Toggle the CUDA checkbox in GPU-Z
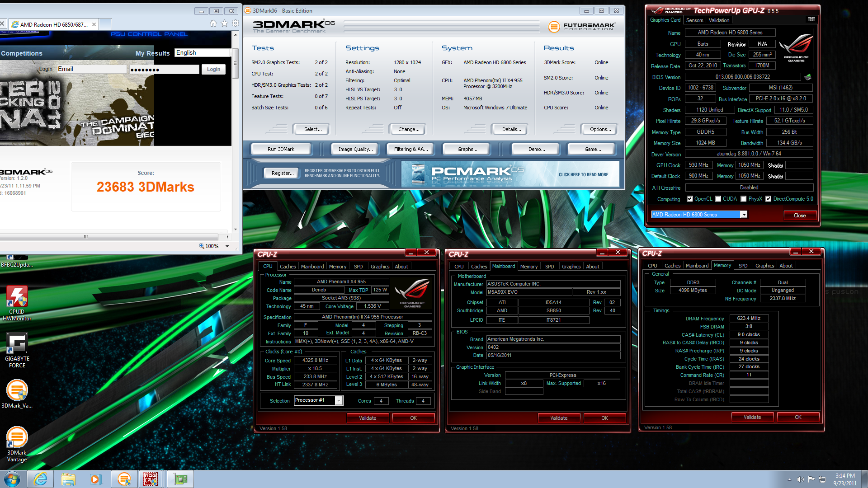The width and height of the screenshot is (868, 488). tap(718, 199)
